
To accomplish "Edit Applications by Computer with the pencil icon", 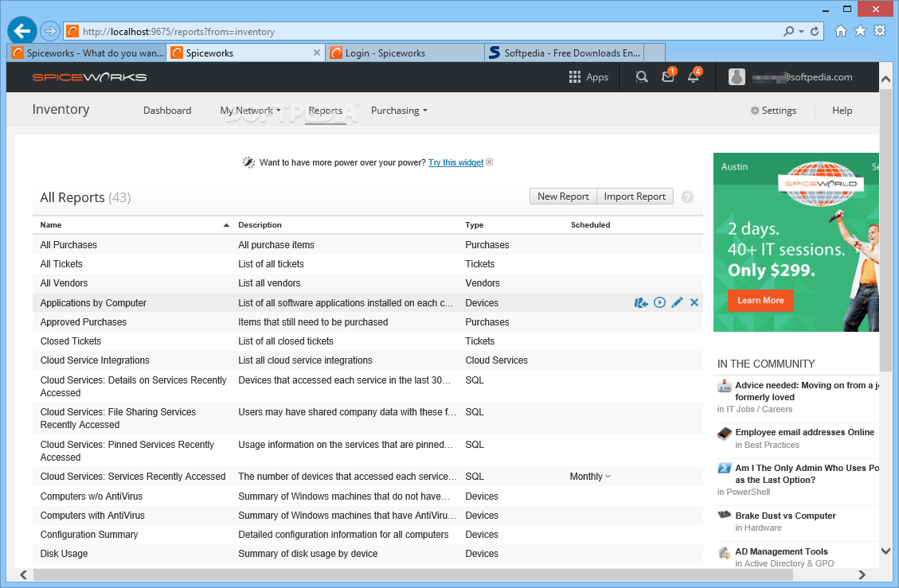I will tap(677, 302).
